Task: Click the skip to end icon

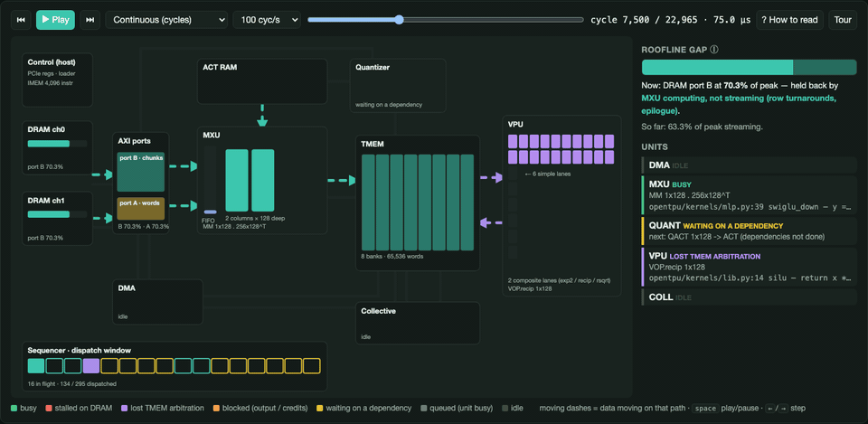Action: 90,20
